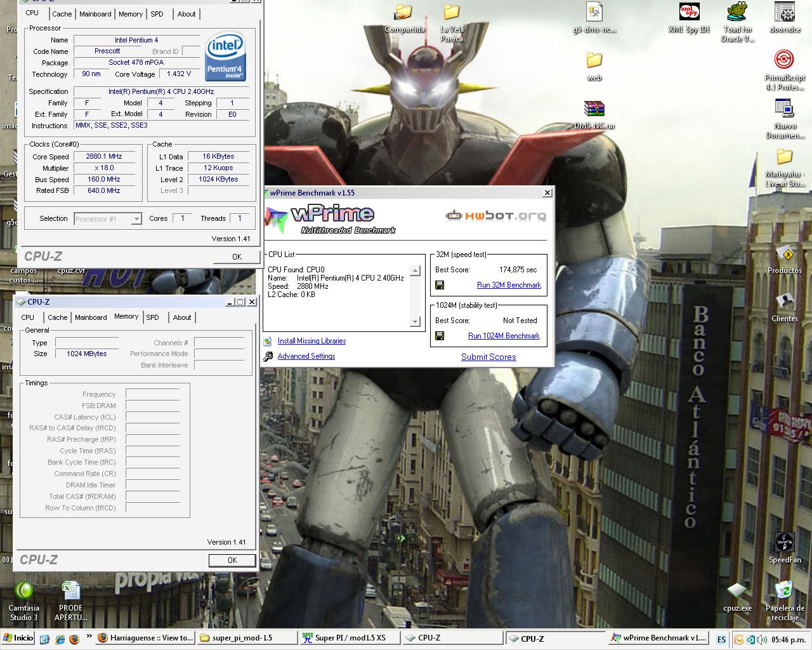This screenshot has height=650, width=812.
Task: Click the Core Speed value 2880.1 MHz
Action: pyautogui.click(x=104, y=156)
